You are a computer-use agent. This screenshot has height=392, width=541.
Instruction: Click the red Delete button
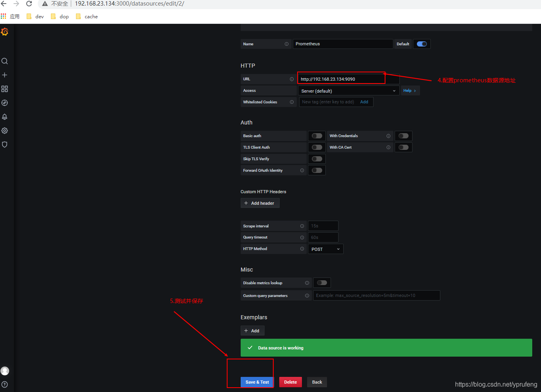290,382
